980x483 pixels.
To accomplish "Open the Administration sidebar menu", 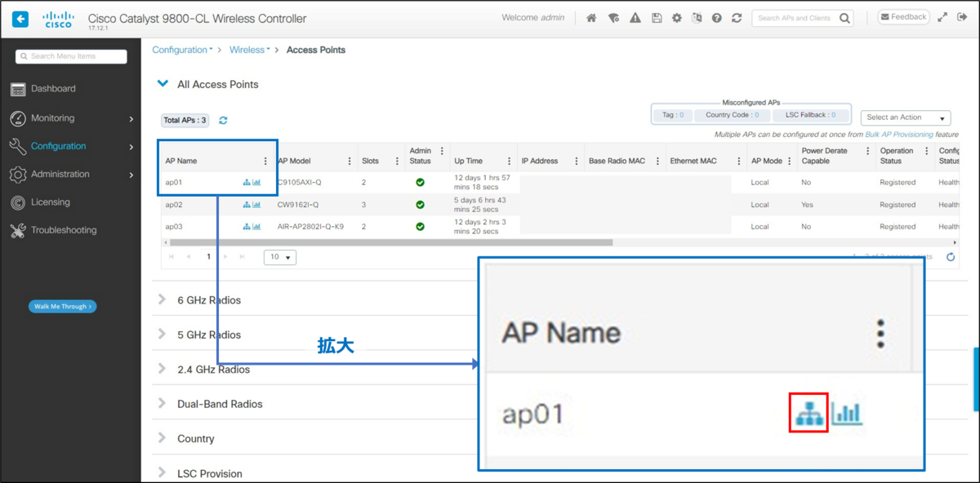I will 70,175.
